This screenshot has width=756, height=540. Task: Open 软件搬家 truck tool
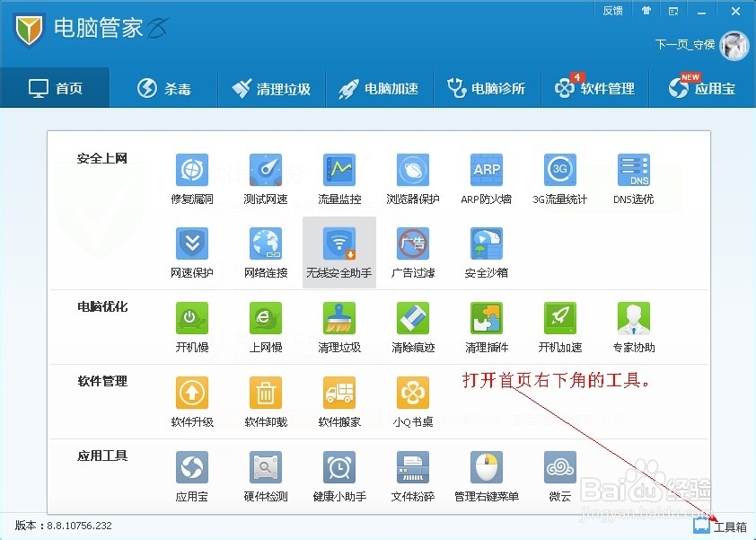click(x=339, y=402)
